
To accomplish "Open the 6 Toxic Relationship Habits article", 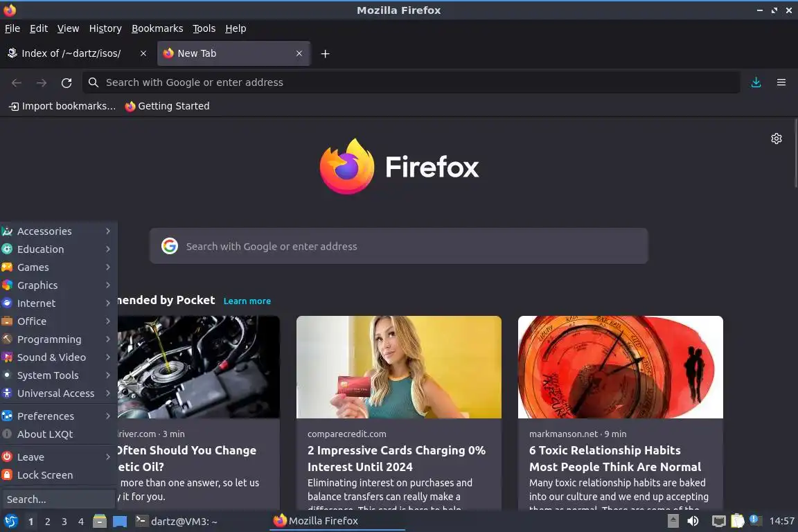I will (615, 458).
